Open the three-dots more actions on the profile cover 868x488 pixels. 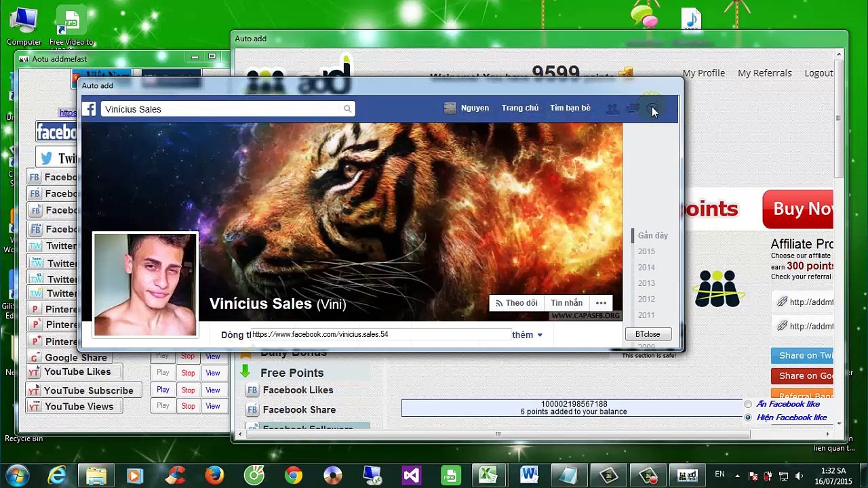(x=601, y=303)
